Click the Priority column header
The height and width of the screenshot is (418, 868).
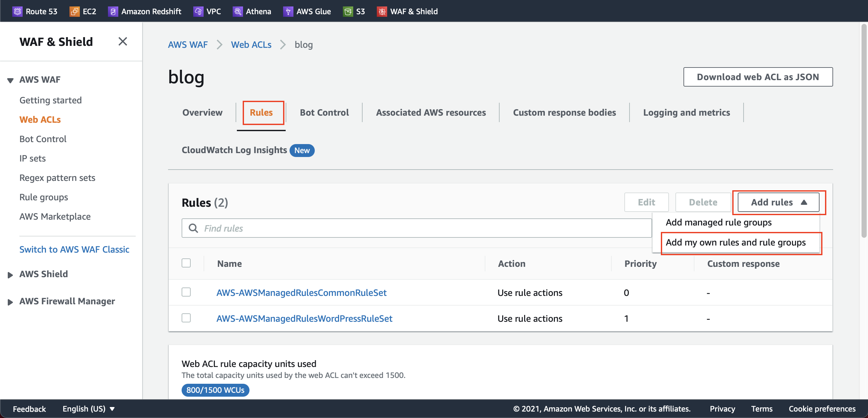click(640, 263)
